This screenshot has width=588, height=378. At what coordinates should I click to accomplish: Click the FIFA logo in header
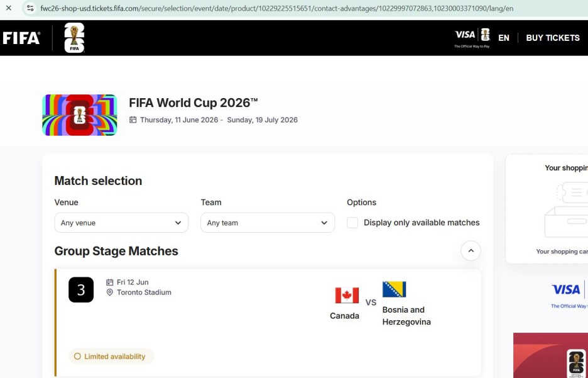(x=21, y=38)
